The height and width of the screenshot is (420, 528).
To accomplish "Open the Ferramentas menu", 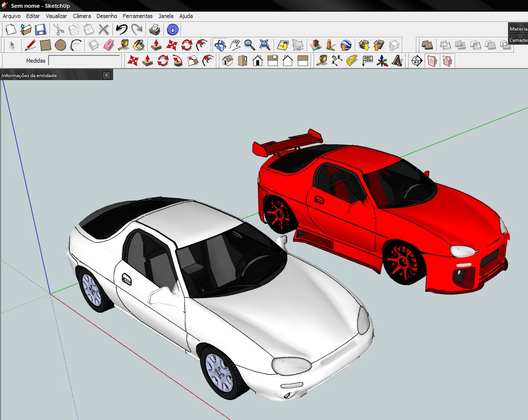I will pyautogui.click(x=137, y=16).
